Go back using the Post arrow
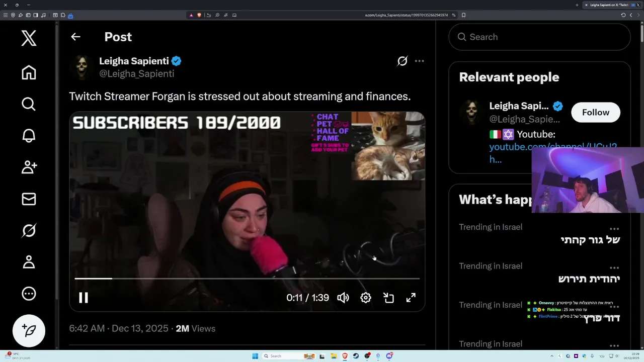 coord(75,37)
